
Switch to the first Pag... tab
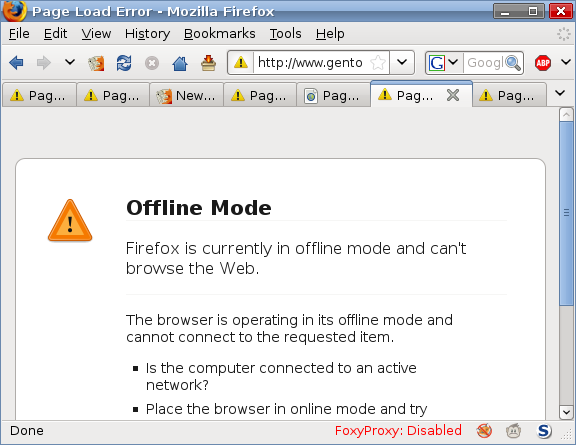(x=39, y=96)
